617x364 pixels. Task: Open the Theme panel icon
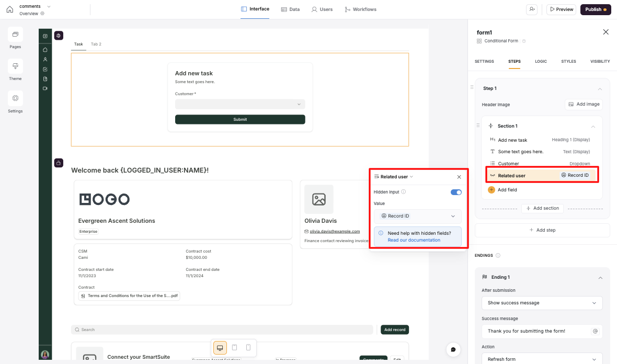(x=15, y=66)
